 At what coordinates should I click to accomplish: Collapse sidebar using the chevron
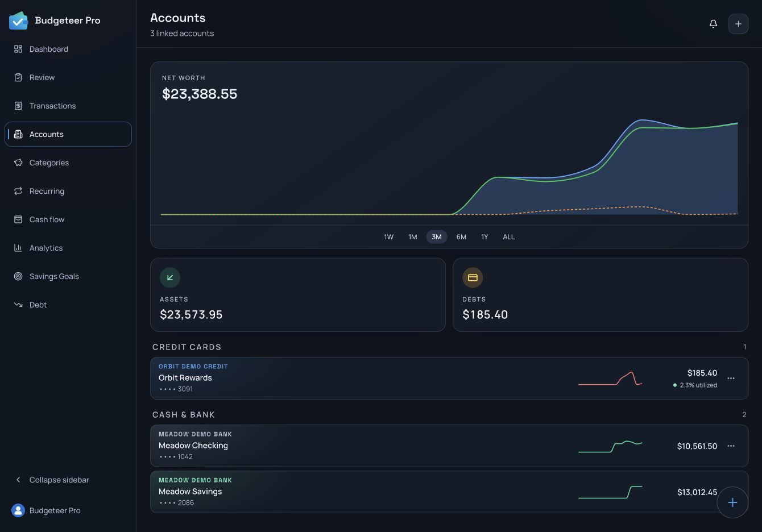point(18,480)
